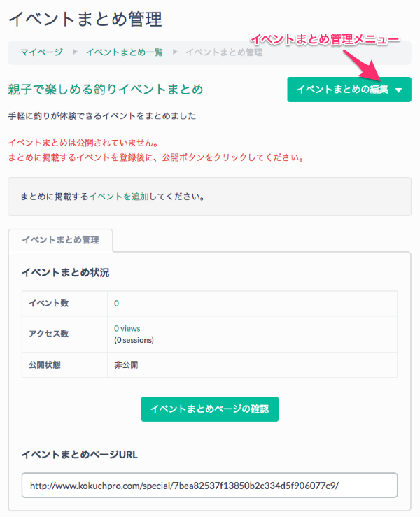Focus the event summary page URL field
This screenshot has height=517, width=420.
(x=209, y=485)
